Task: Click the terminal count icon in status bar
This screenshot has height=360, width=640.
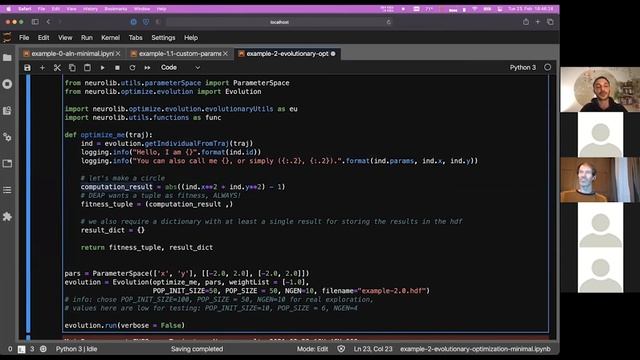Action: pyautogui.click(x=21, y=349)
